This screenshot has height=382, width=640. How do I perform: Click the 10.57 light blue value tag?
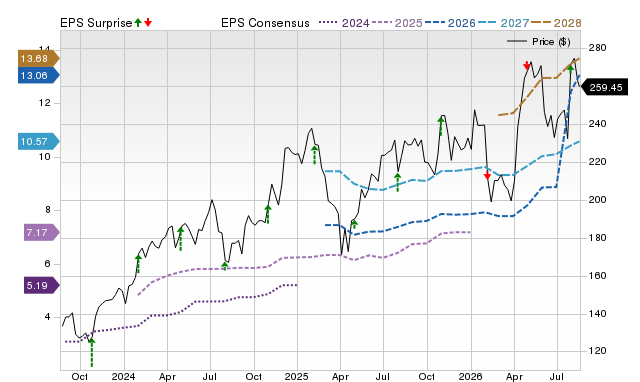click(x=38, y=142)
